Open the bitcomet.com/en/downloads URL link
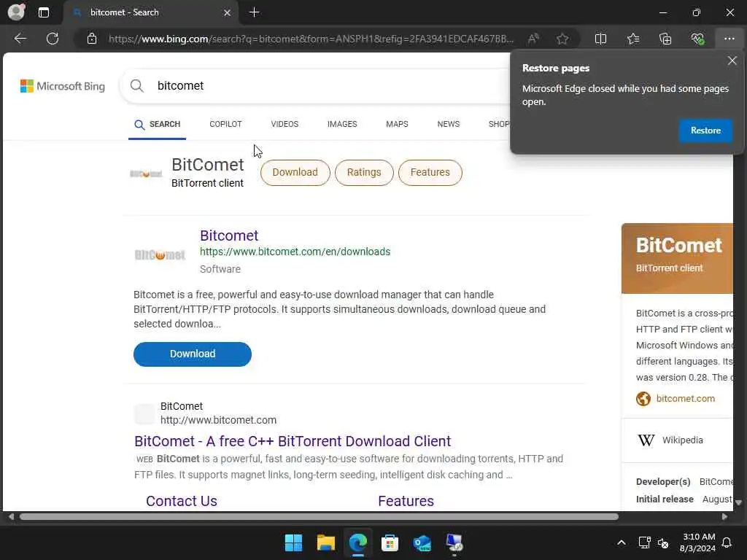 point(295,252)
